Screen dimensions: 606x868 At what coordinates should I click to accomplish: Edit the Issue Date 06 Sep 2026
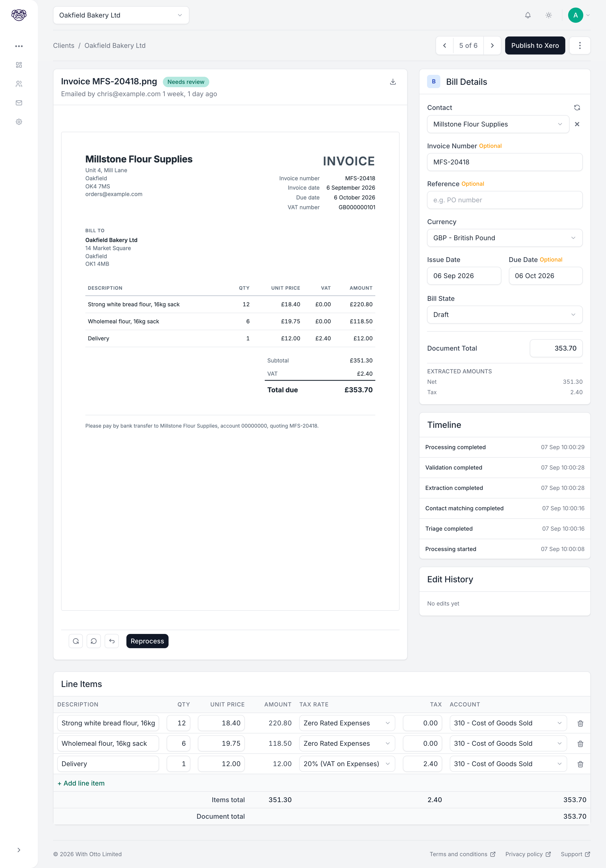pos(464,276)
